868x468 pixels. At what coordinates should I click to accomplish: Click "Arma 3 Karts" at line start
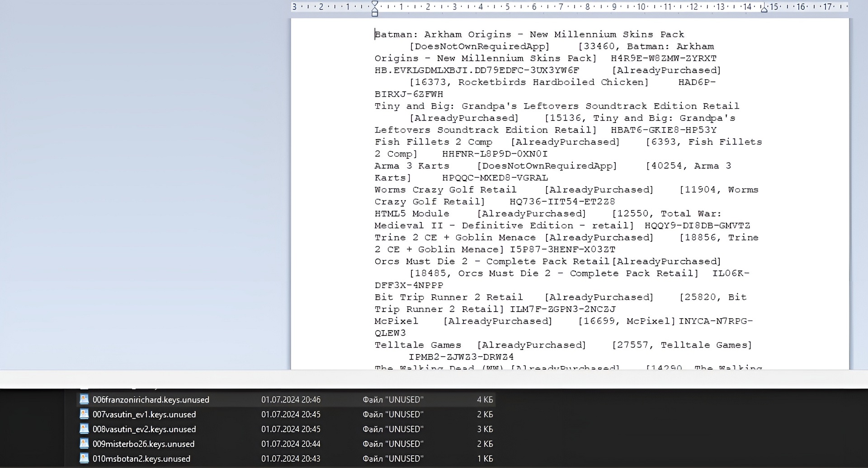pos(412,166)
